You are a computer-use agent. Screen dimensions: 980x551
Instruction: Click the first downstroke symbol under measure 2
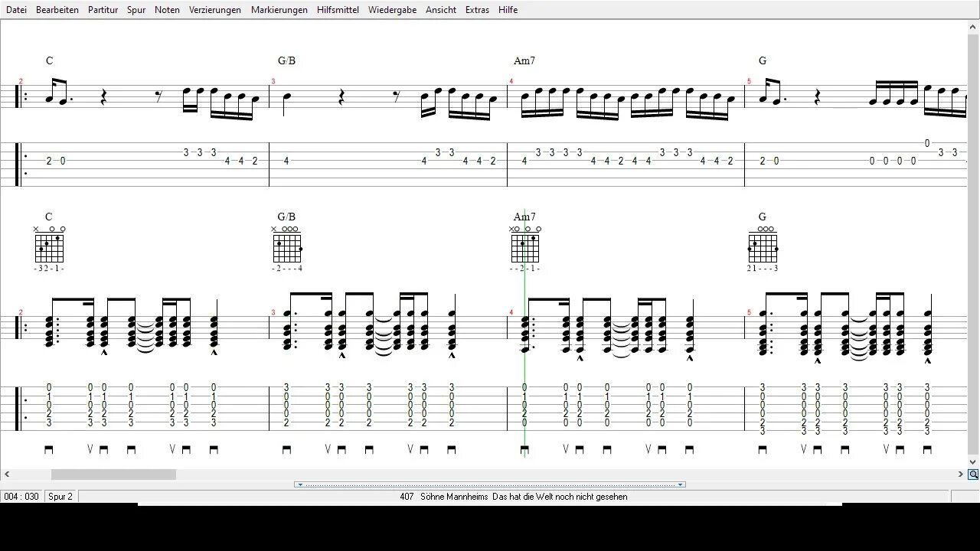point(49,450)
